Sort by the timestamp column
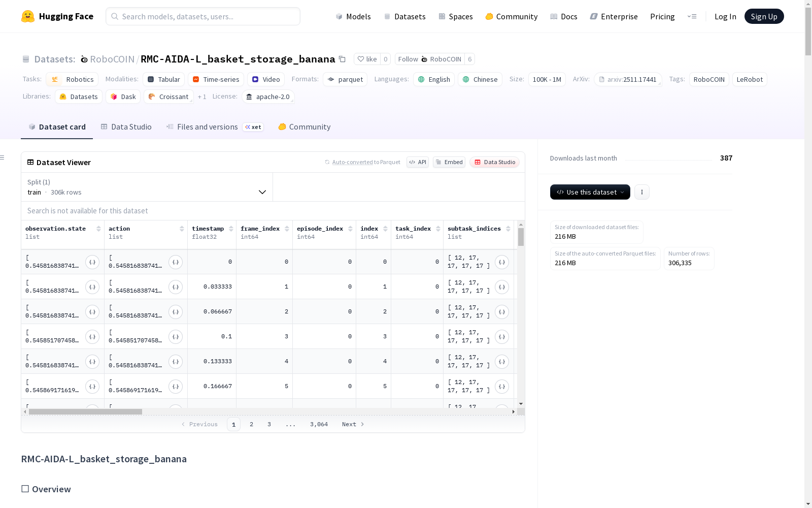This screenshot has height=508, width=812. tap(231, 229)
